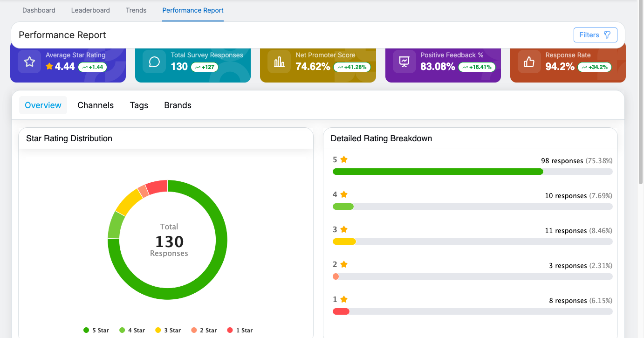Show the Brands sub-tab

point(178,105)
